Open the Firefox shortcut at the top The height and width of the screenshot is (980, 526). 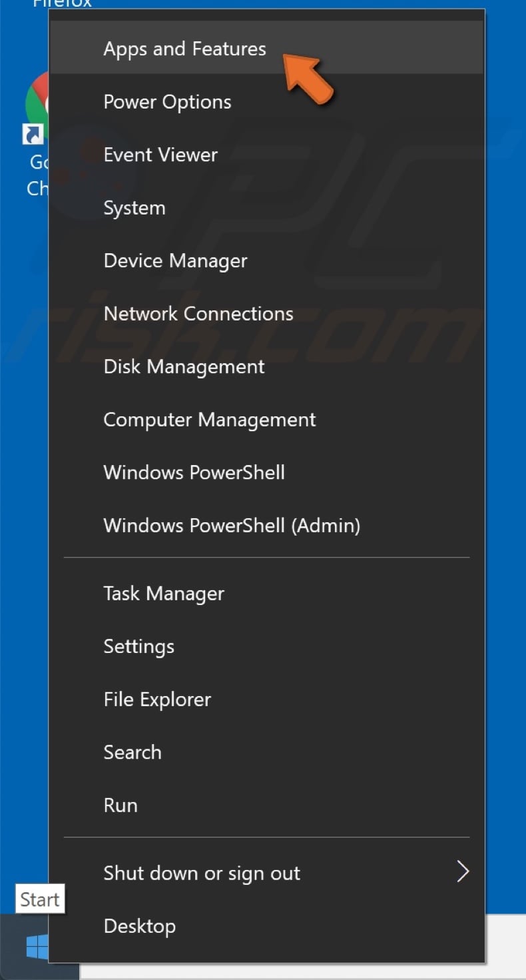tap(63, 3)
